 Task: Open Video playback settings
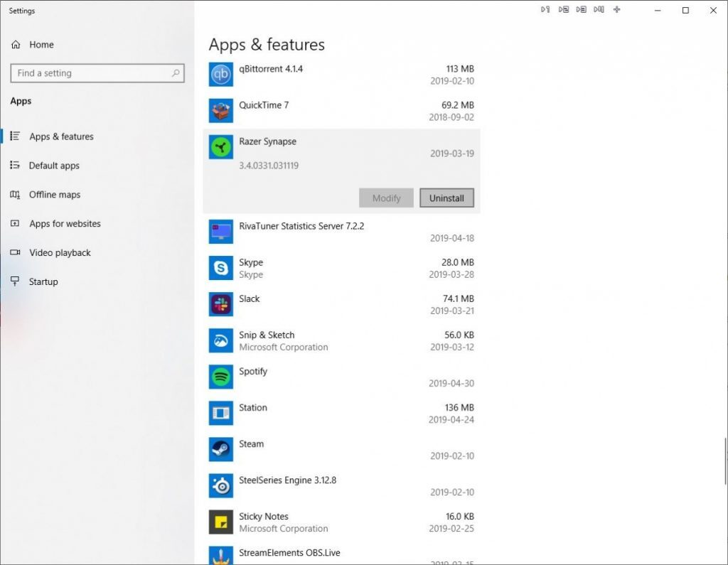[x=60, y=252]
